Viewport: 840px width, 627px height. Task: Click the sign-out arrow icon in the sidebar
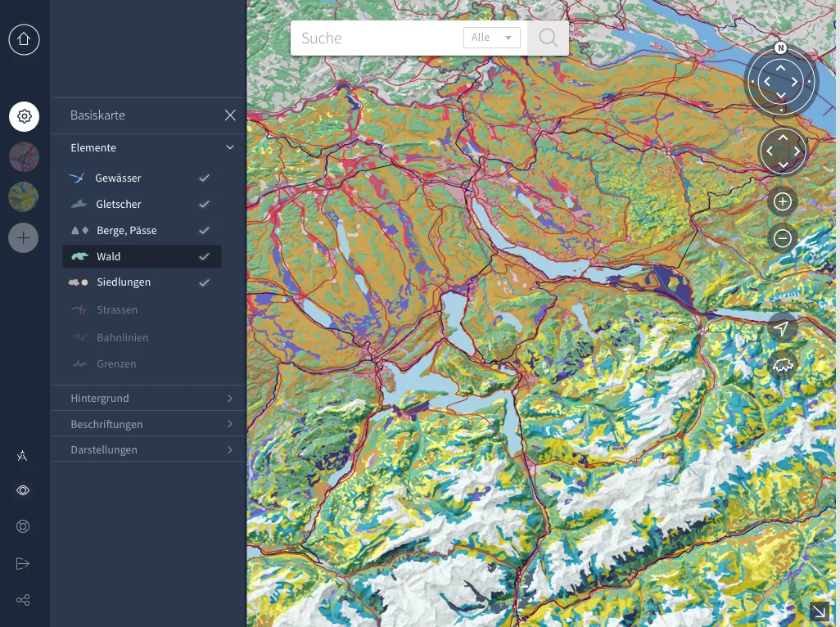[x=23, y=563]
